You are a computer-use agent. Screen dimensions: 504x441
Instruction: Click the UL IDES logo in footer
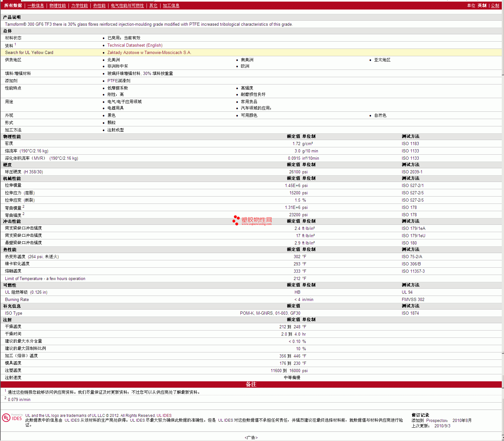pyautogui.click(x=12, y=418)
